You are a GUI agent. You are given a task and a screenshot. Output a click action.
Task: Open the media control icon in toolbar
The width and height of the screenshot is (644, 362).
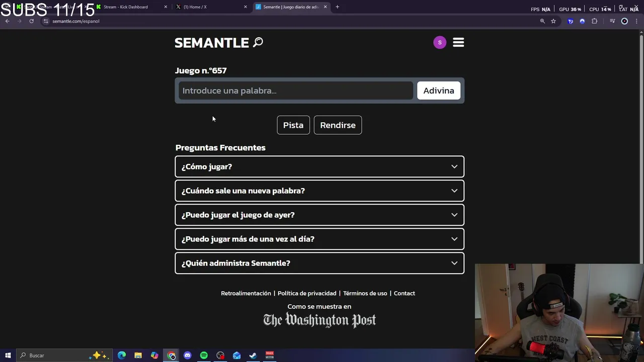tap(612, 21)
